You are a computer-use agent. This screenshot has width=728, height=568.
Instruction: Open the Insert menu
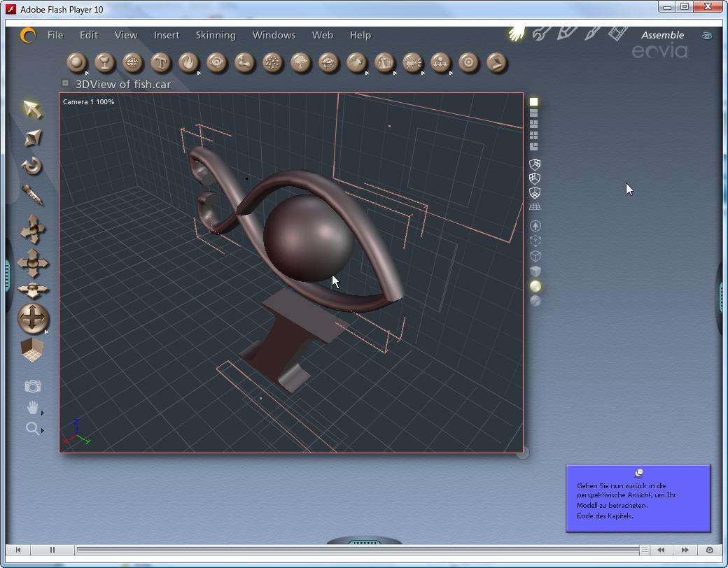(x=167, y=35)
